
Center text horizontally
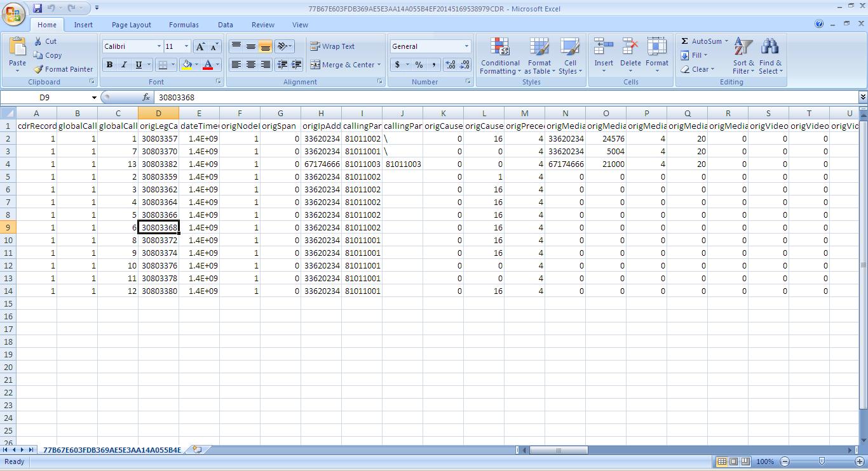pyautogui.click(x=251, y=65)
